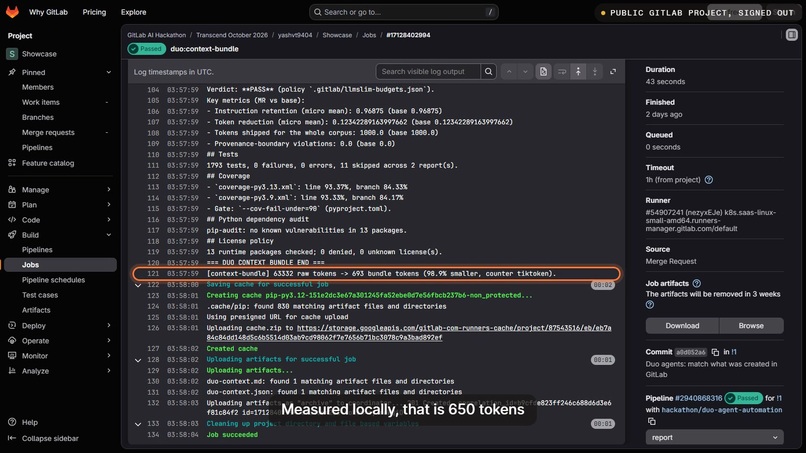Viewport: 806px width, 453px height.
Task: Click the Analyze chart icon
Action: 12,371
